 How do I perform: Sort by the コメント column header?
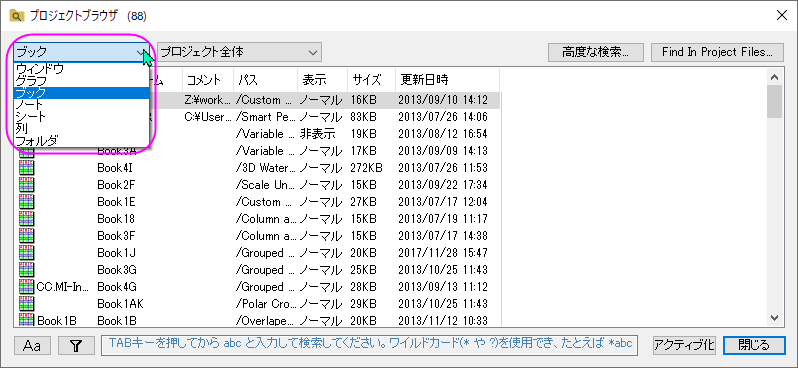point(208,79)
